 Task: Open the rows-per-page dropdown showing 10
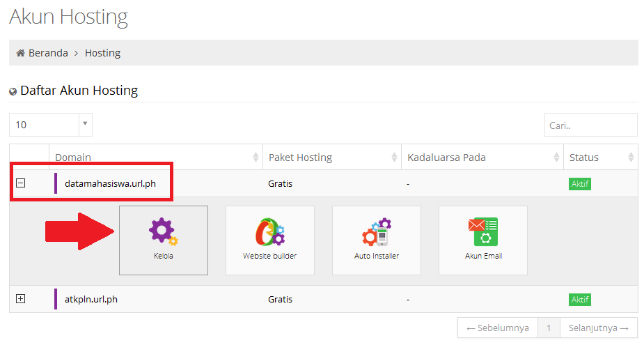pos(50,125)
